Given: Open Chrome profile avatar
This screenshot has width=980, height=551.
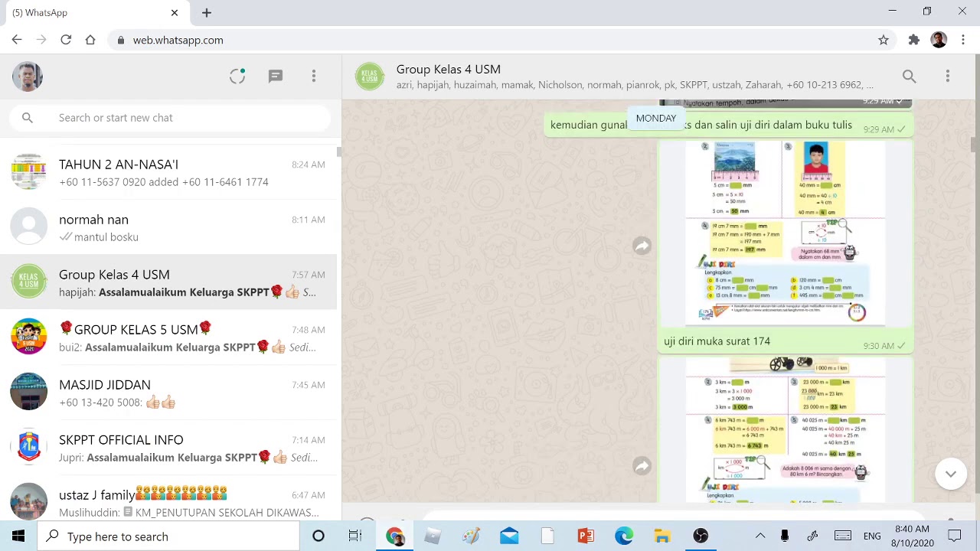Looking at the screenshot, I should pyautogui.click(x=939, y=40).
